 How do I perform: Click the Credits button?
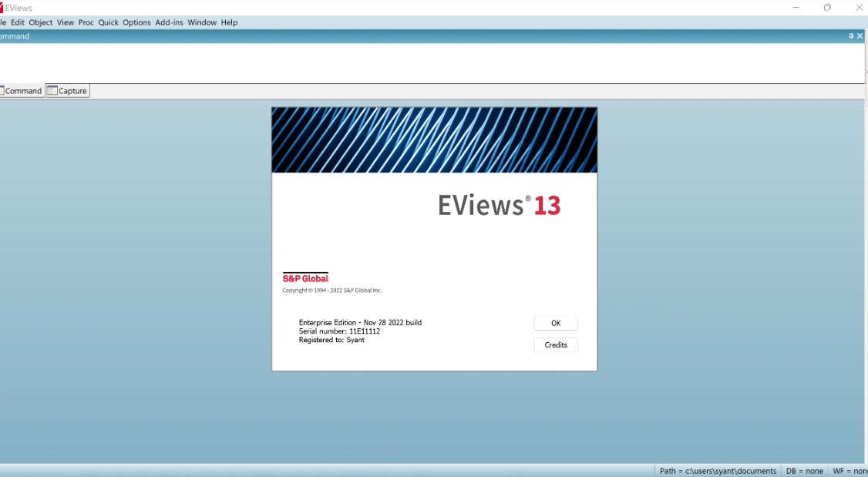556,345
